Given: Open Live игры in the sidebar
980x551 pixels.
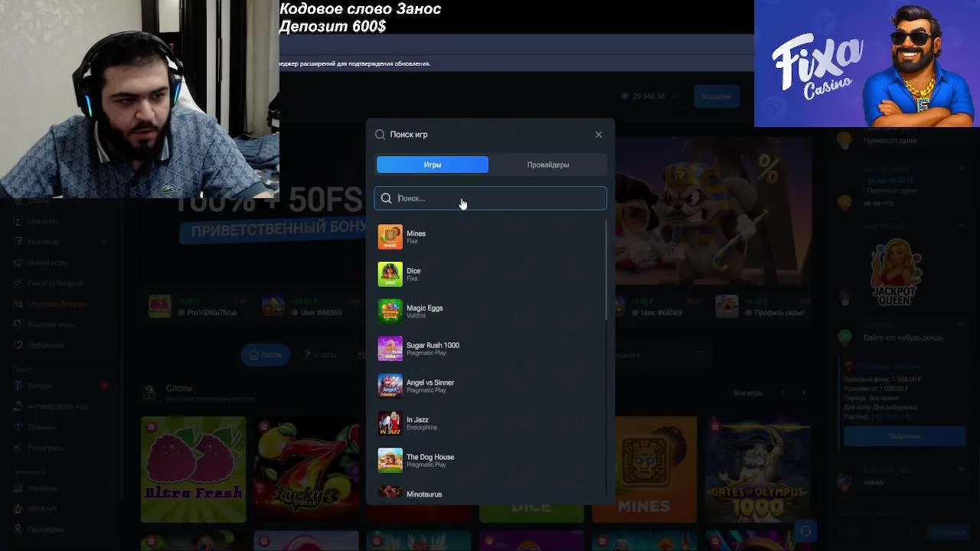Looking at the screenshot, I should [x=43, y=221].
